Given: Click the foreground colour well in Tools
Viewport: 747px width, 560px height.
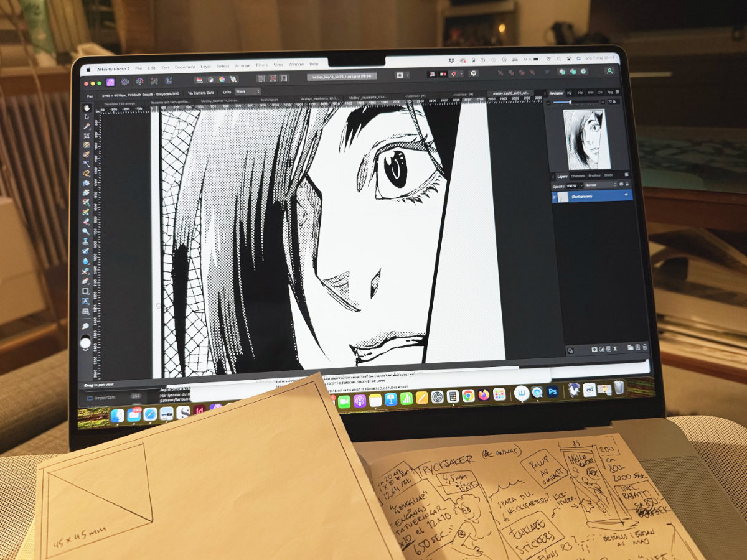Looking at the screenshot, I should click(85, 342).
